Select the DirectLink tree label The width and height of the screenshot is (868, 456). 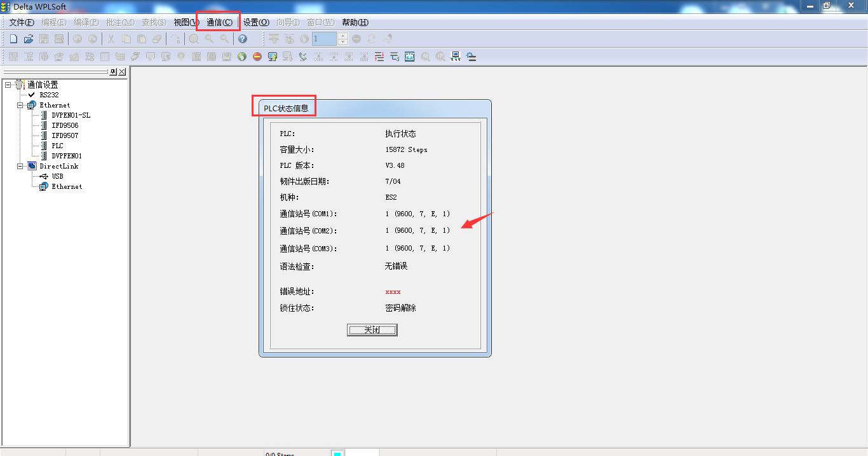pos(59,166)
